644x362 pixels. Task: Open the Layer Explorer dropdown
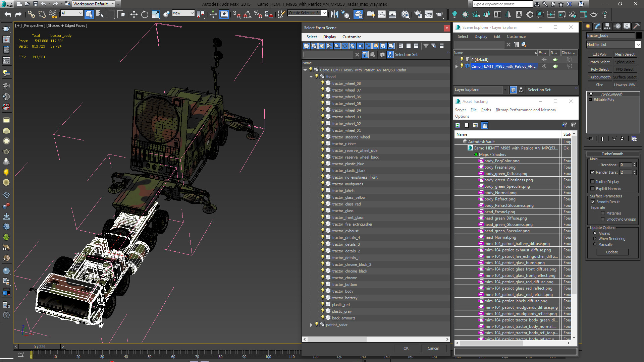click(x=505, y=90)
